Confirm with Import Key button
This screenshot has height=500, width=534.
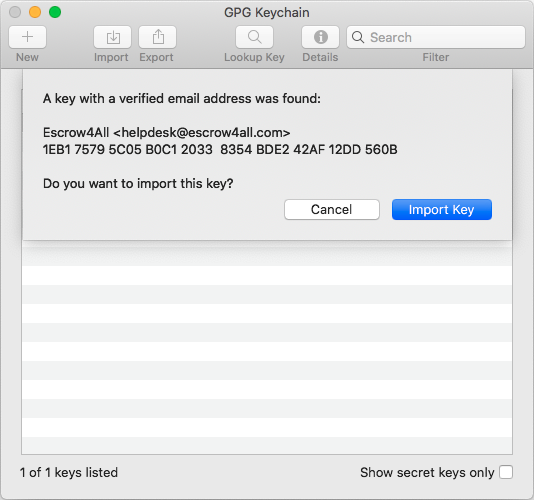[x=442, y=209]
